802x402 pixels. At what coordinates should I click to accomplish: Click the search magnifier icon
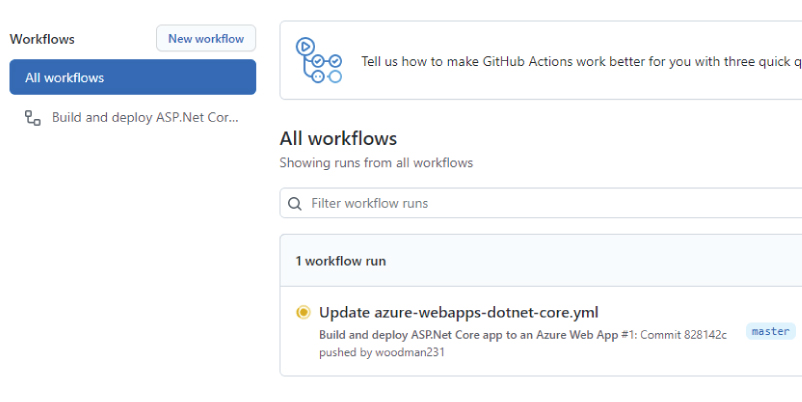tap(295, 204)
